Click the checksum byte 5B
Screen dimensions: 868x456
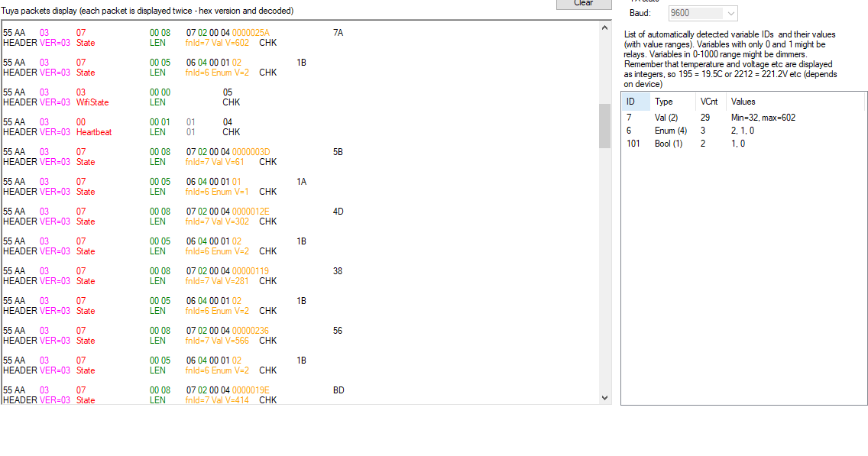pos(338,152)
